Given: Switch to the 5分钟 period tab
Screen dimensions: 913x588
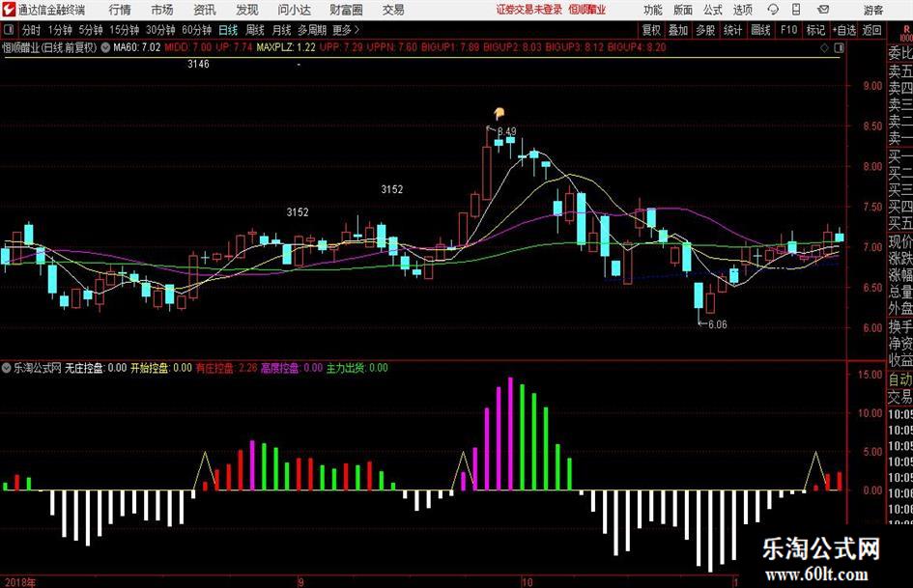Looking at the screenshot, I should (x=90, y=30).
